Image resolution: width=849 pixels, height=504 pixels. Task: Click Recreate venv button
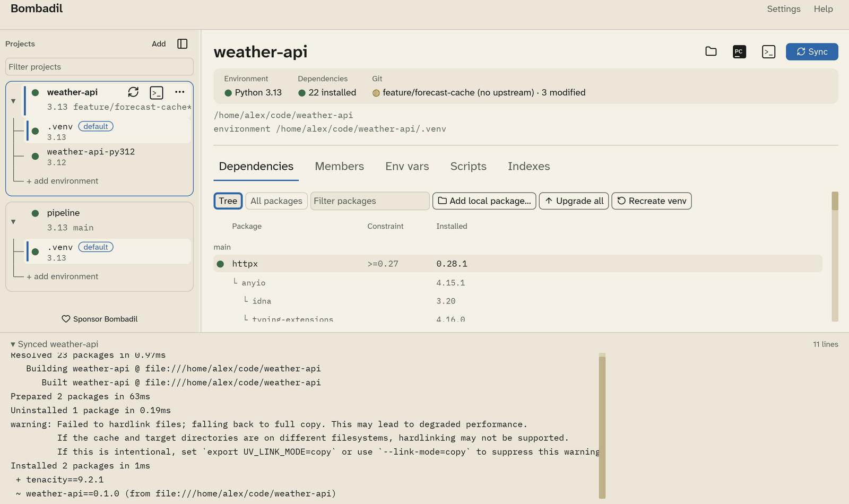(x=652, y=201)
